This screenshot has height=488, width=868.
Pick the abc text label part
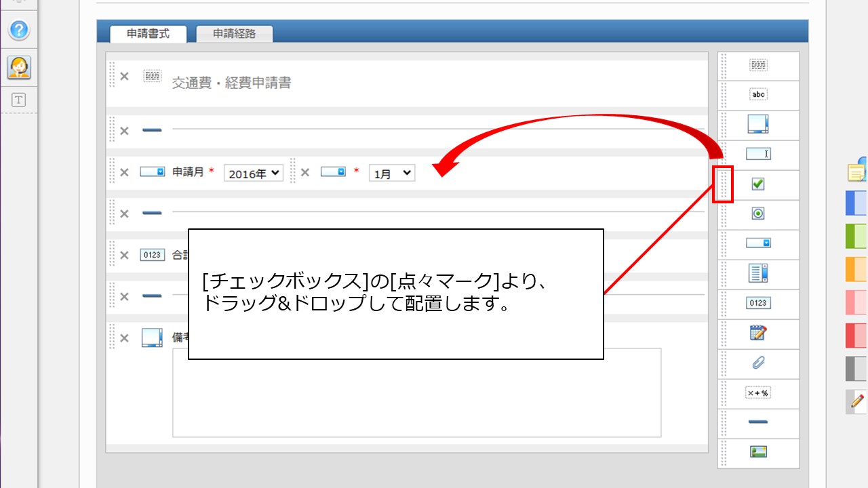tap(758, 95)
